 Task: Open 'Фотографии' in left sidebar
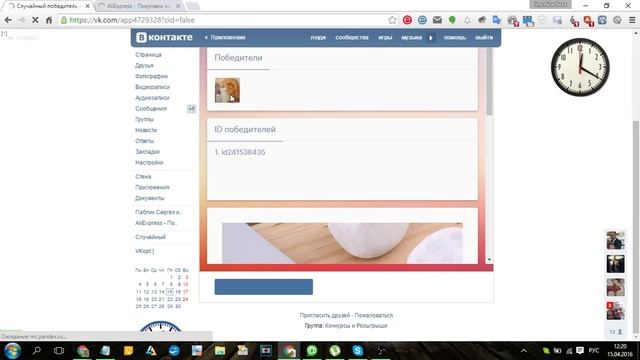pyautogui.click(x=151, y=76)
